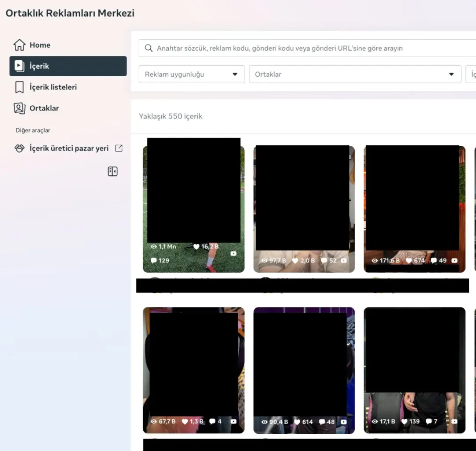Click the İçerik play icon

pyautogui.click(x=19, y=66)
